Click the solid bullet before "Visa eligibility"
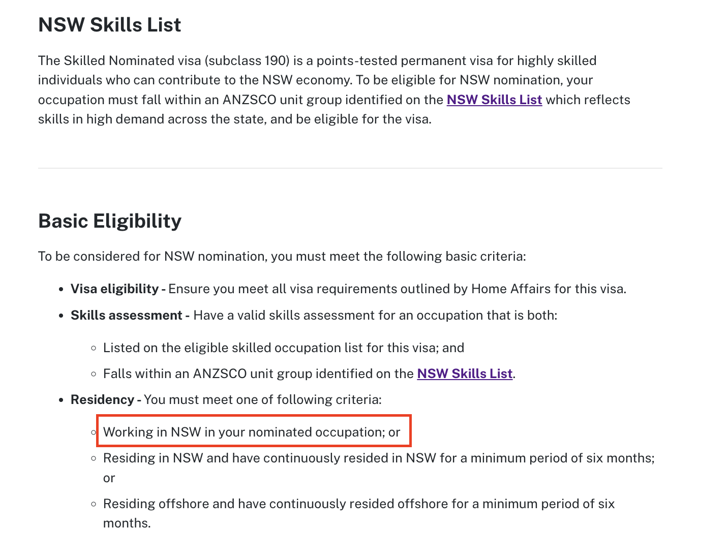Screen dimensions: 728x560 (61, 290)
